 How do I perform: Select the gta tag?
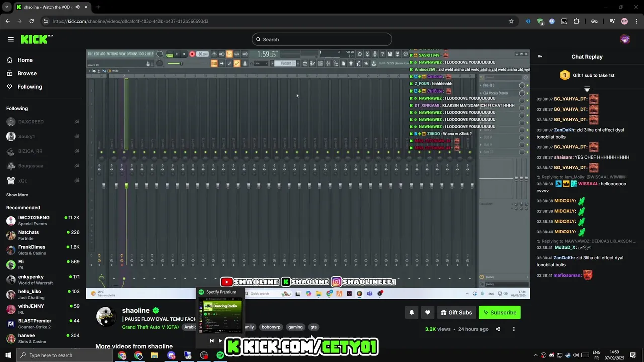314,327
